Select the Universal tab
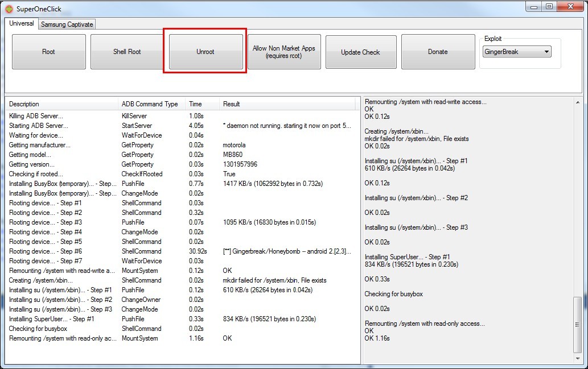Viewport: 588px width, 369px height. (22, 24)
